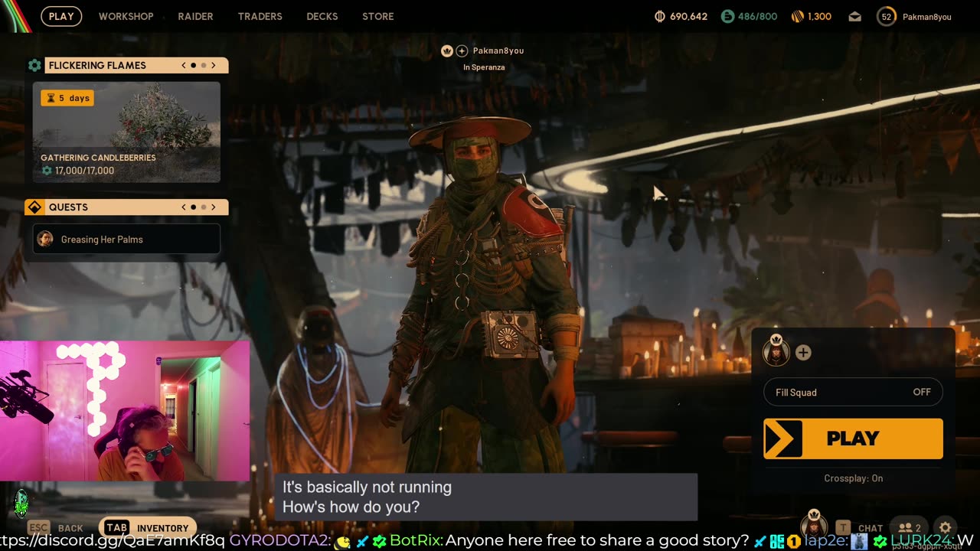This screenshot has height=551, width=980.
Task: Open the party members icon showing 2
Action: coord(910,527)
